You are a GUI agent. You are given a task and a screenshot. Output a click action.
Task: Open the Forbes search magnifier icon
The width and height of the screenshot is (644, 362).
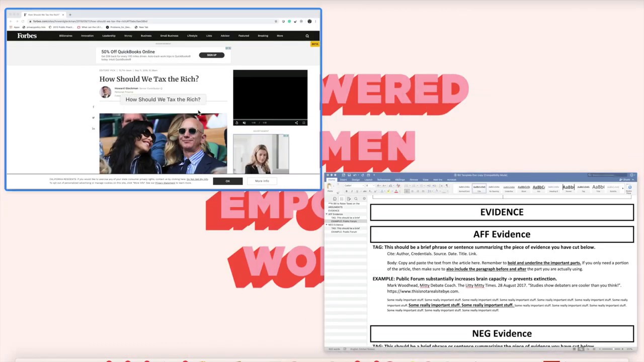307,36
